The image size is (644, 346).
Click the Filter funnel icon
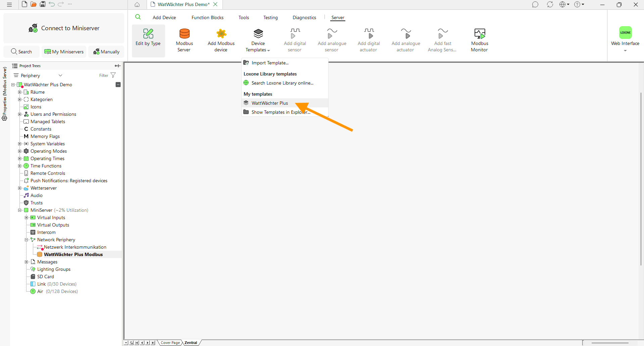[x=113, y=75]
